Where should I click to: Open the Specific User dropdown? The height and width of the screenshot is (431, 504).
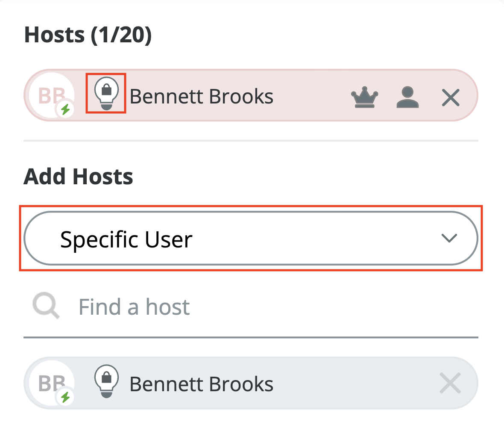tap(250, 239)
